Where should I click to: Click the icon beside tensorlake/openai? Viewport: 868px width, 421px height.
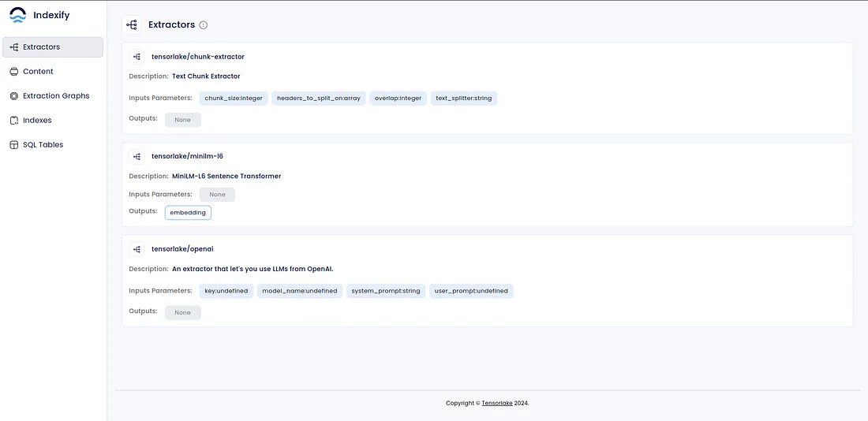(137, 249)
